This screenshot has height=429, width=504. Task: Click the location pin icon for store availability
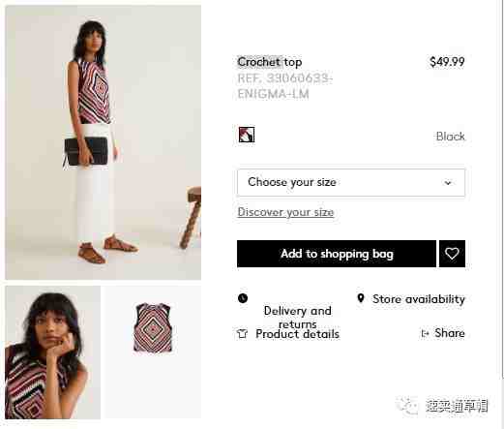coord(361,298)
